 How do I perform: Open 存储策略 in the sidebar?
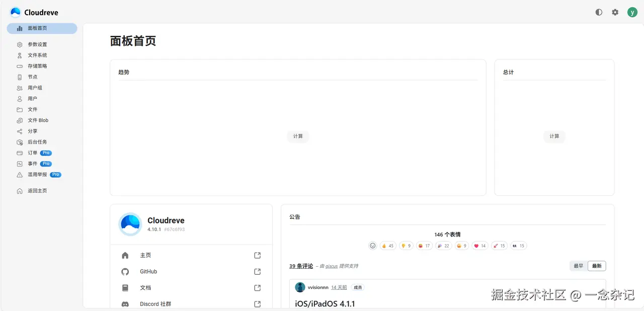42,66
